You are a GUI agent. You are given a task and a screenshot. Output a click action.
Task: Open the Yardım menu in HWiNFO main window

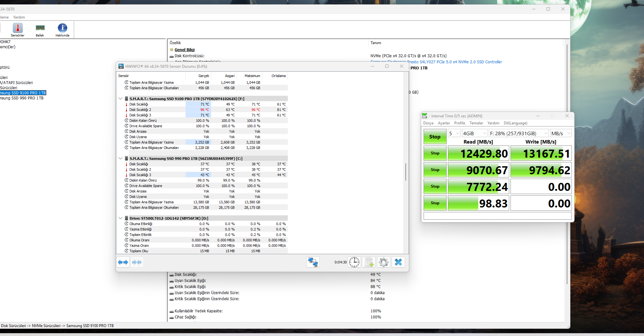click(x=19, y=17)
